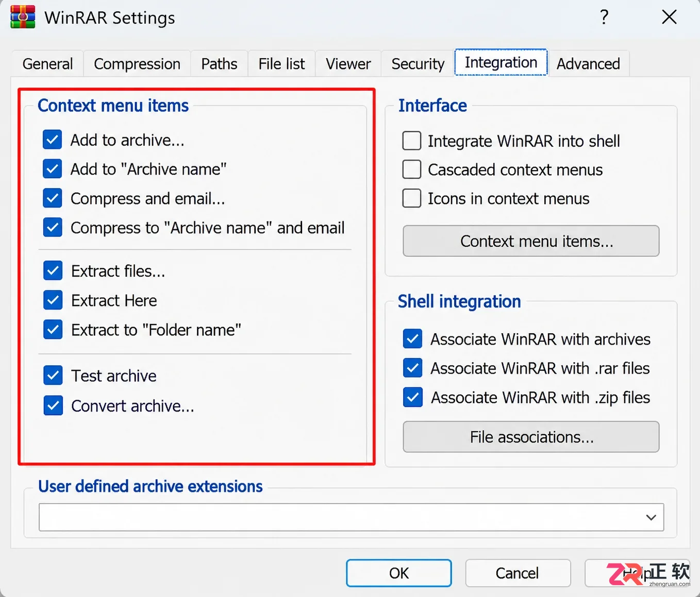Image resolution: width=700 pixels, height=597 pixels.
Task: Disable 'Associate WinRAR with .zip files'
Action: coord(413,397)
